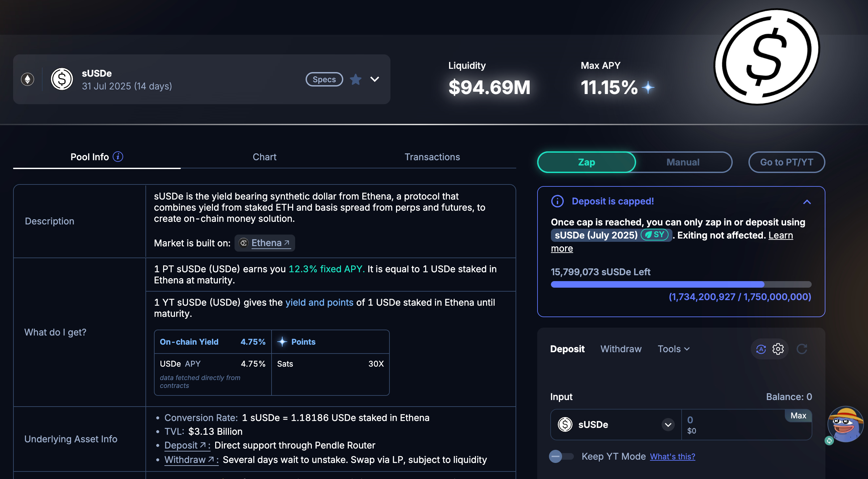Select Zap mode

click(x=587, y=162)
